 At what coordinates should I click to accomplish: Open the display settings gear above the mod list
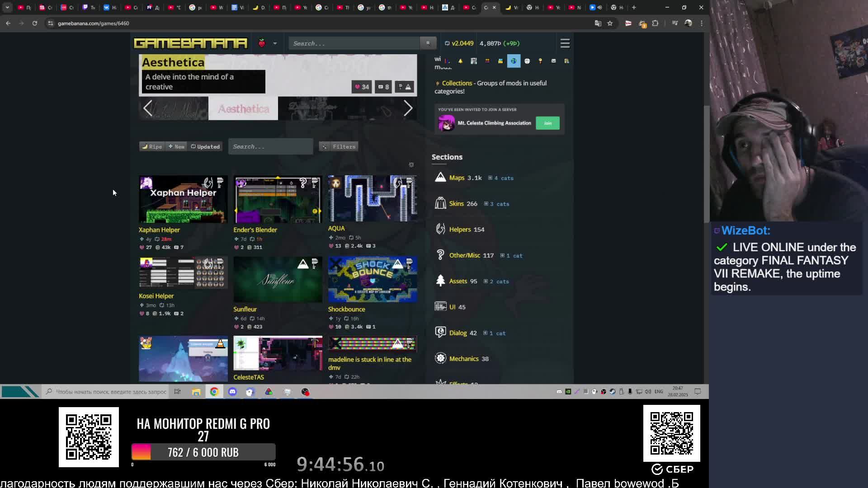click(x=411, y=165)
